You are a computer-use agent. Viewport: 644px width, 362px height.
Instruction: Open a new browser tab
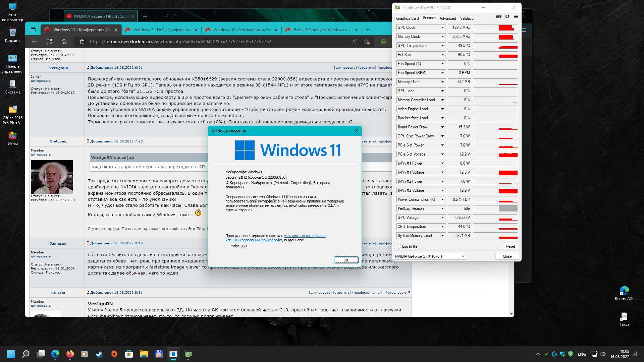coord(368,30)
